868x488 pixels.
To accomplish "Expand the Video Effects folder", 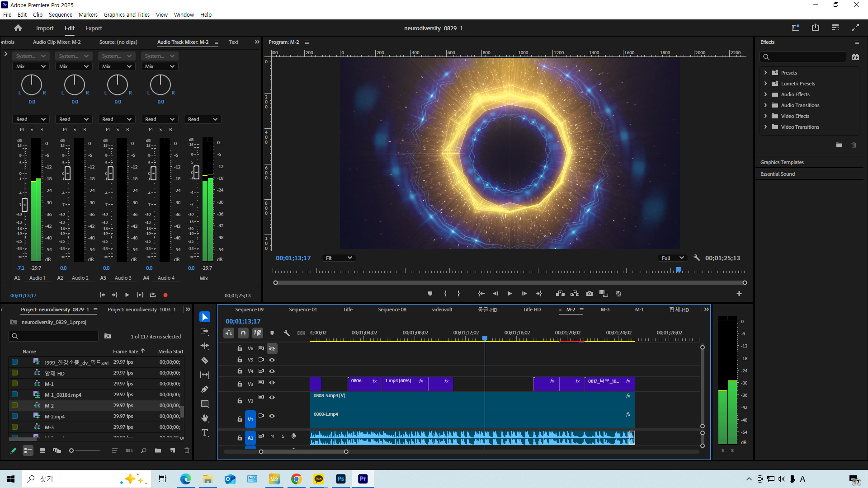I will pos(765,116).
